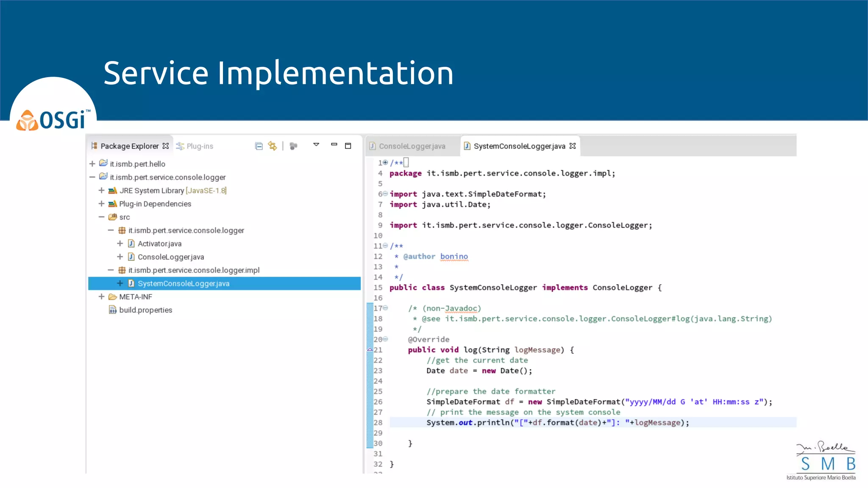Collapse the console.logger.impl package
The height and width of the screenshot is (488, 868).
click(x=111, y=270)
